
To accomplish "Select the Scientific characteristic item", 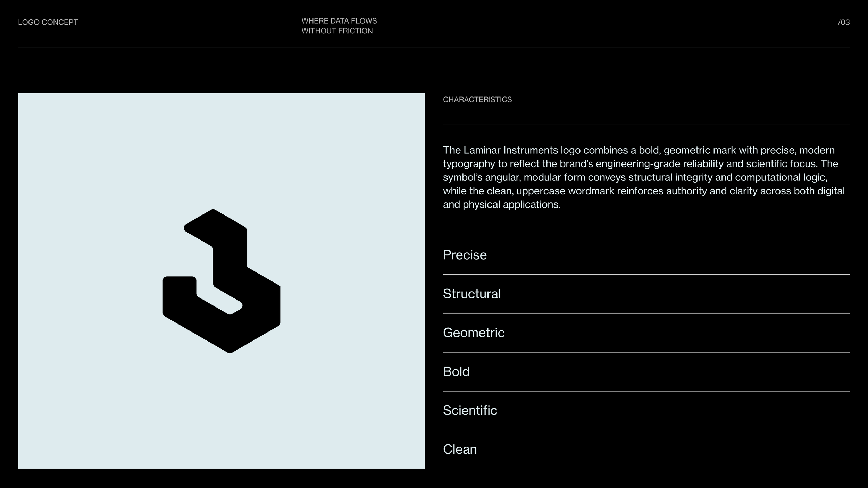I will (470, 411).
